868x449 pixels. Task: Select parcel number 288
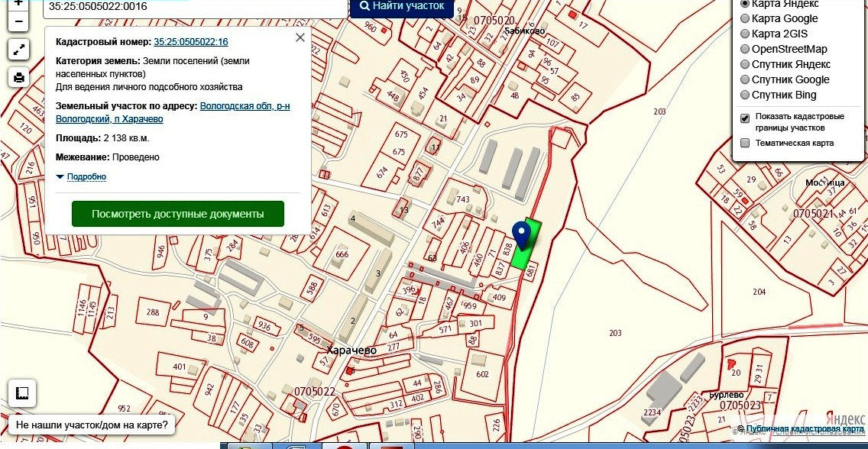click(153, 312)
